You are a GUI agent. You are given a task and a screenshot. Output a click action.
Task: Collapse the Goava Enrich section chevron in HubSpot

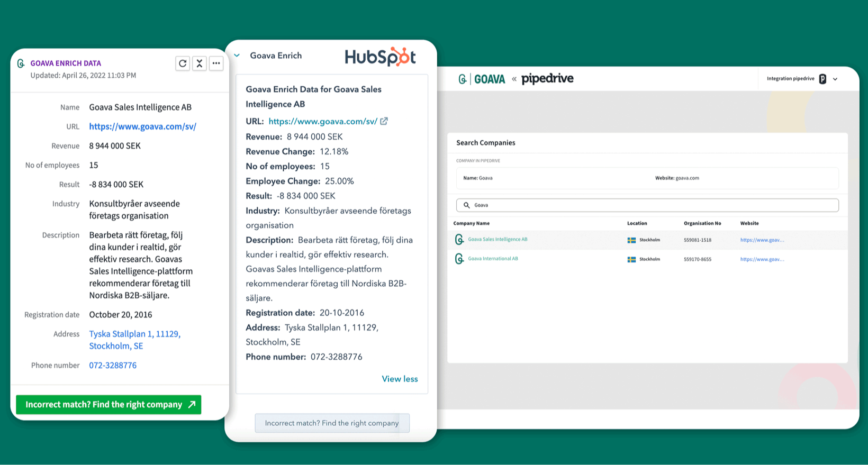click(237, 56)
